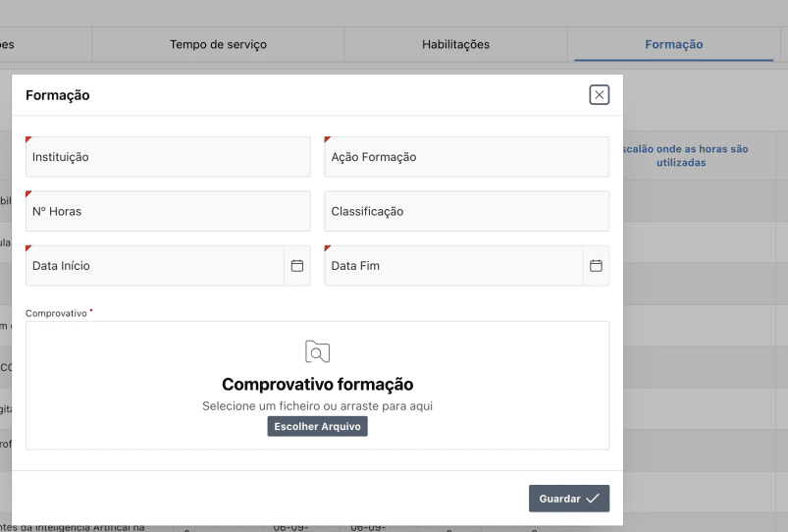
Task: Click into the Ação Formação field
Action: (466, 157)
